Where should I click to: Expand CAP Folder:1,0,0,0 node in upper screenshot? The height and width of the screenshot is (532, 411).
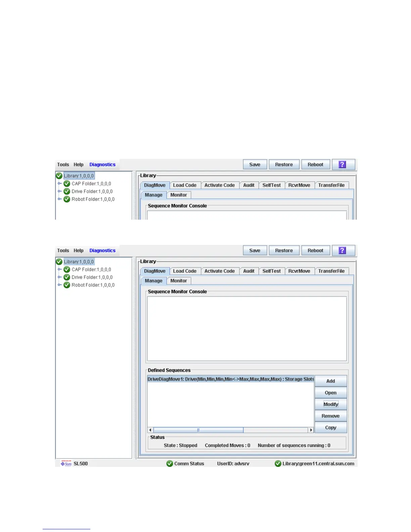click(59, 183)
